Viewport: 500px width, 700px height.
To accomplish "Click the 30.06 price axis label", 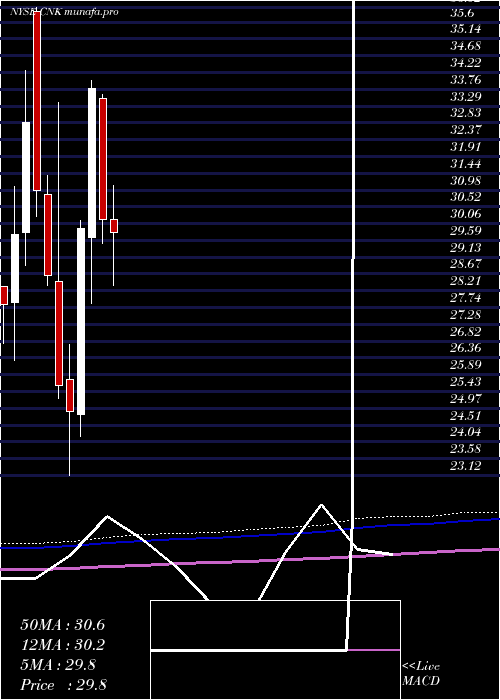I will 466,214.
